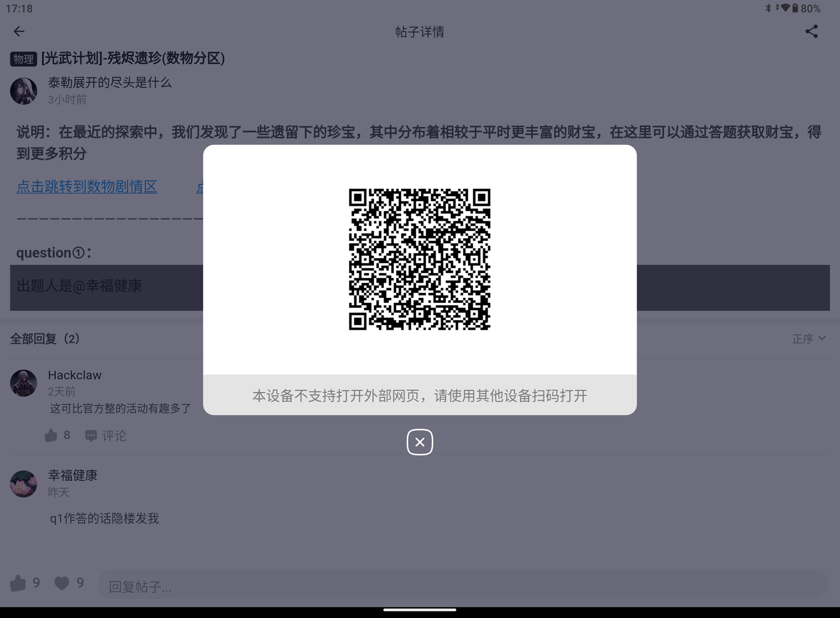Image resolution: width=840 pixels, height=618 pixels.
Task: Select reply text q1作答的话隐楼发我
Action: (x=104, y=518)
